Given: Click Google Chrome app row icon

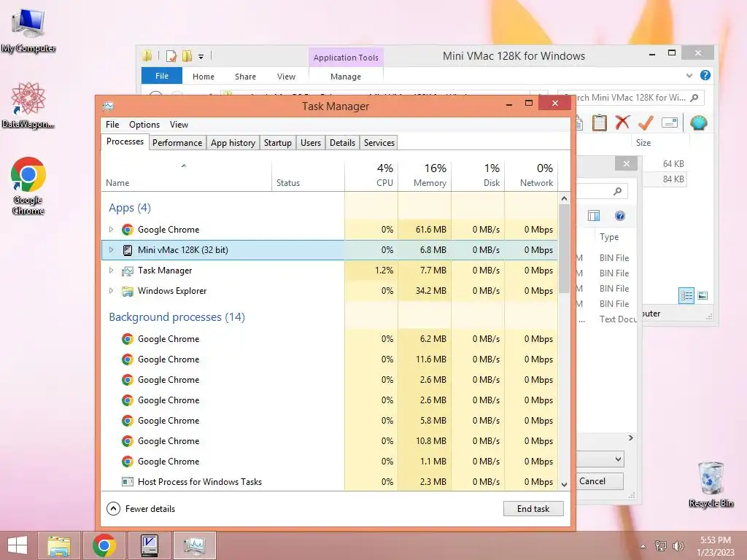Looking at the screenshot, I should (127, 230).
